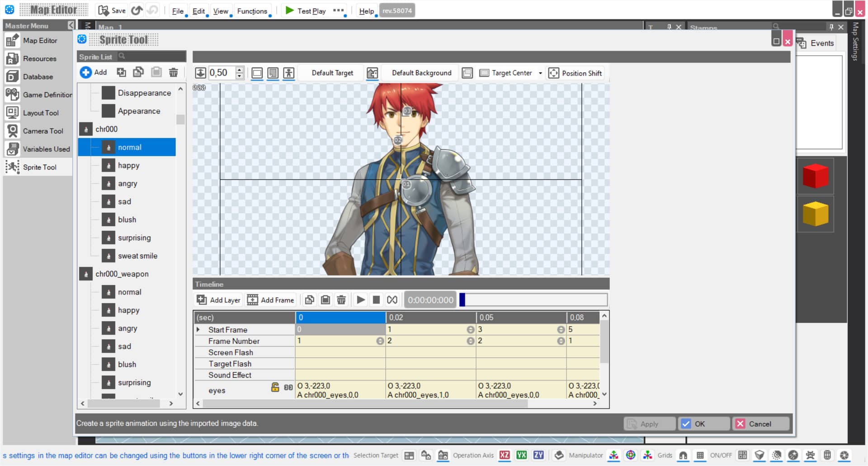Unlock the eyes layer padlock
Screen dimensions: 868x466
coord(275,387)
